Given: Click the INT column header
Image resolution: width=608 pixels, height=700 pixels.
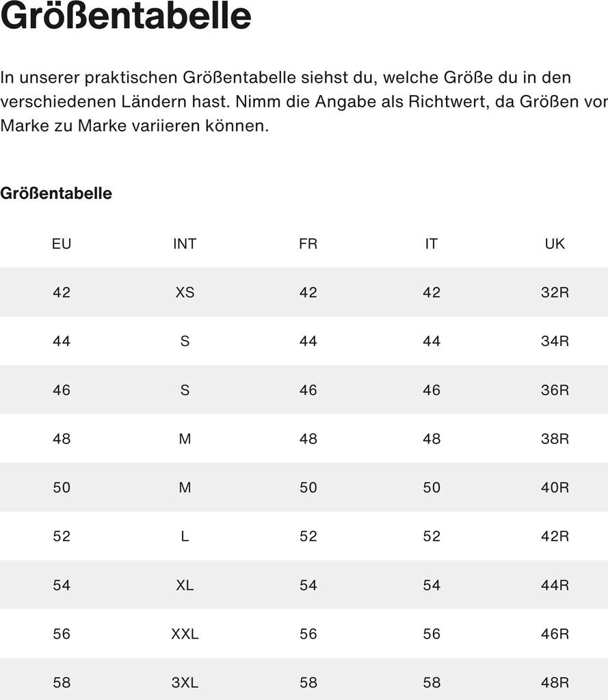Looking at the screenshot, I should click(185, 243).
